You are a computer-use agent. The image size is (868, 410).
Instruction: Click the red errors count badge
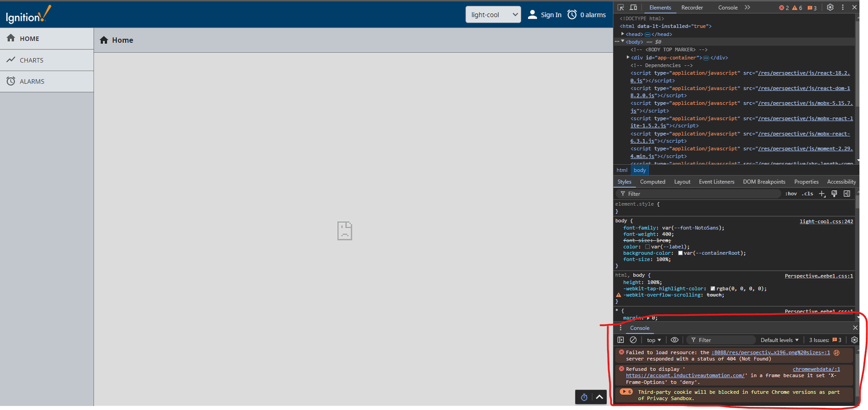tap(783, 8)
